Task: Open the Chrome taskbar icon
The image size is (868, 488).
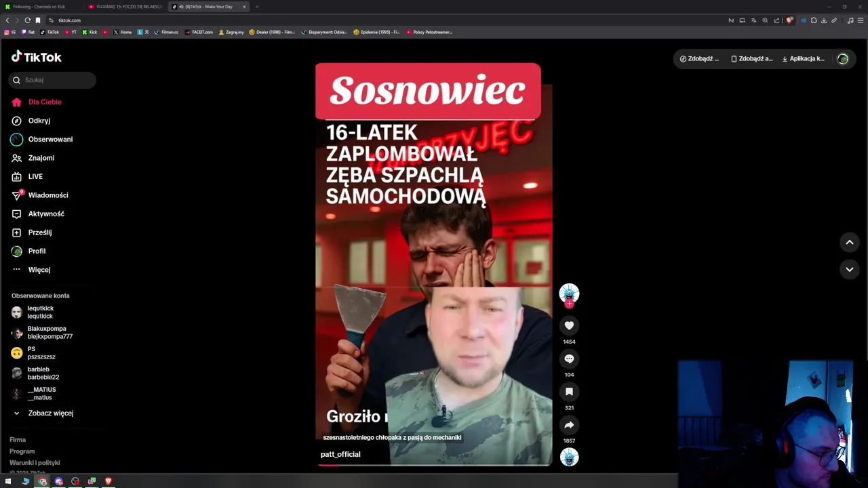Action: pos(42,481)
